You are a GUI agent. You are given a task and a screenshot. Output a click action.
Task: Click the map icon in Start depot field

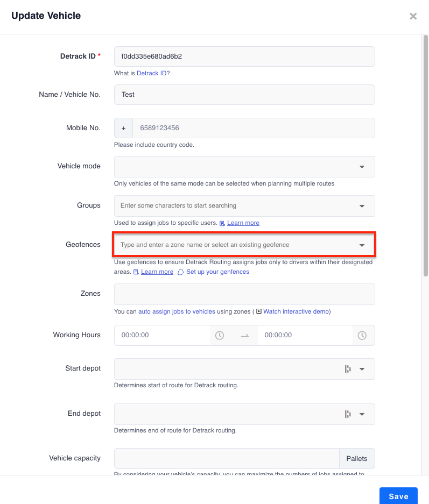[348, 369]
